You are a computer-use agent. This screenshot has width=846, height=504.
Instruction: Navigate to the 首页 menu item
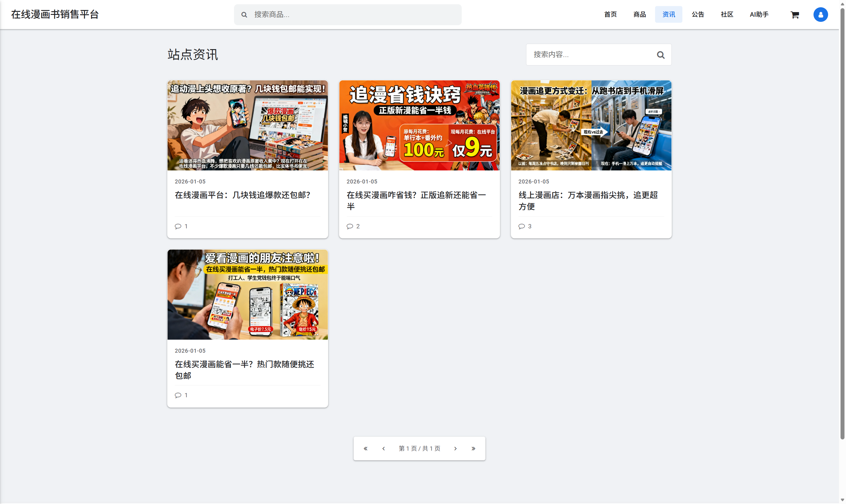610,14
